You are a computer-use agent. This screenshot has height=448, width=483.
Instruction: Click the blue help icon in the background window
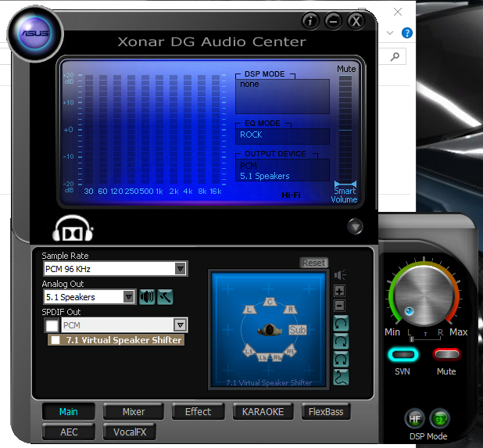(x=407, y=33)
